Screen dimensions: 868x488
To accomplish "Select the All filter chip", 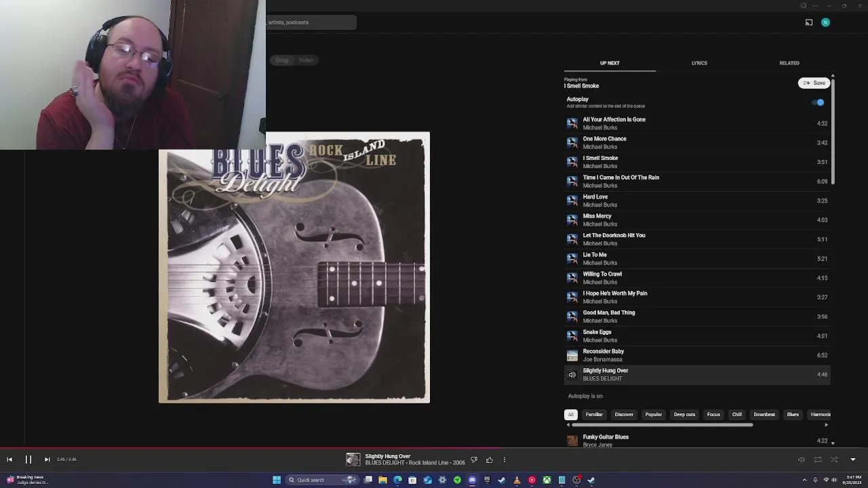I will pos(571,415).
